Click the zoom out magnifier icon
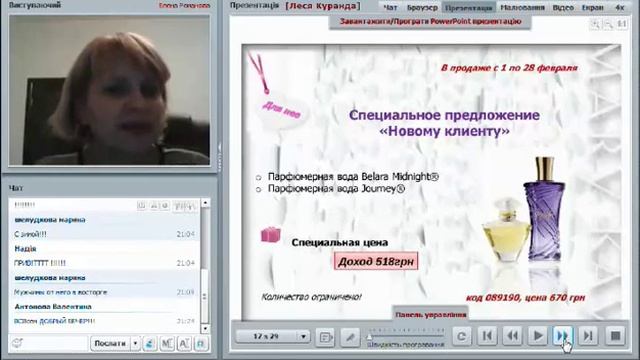The height and width of the screenshot is (360, 640). point(608,24)
